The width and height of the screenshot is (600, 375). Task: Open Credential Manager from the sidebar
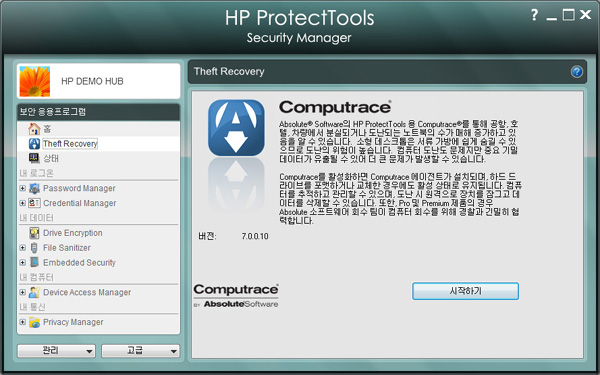click(x=80, y=203)
